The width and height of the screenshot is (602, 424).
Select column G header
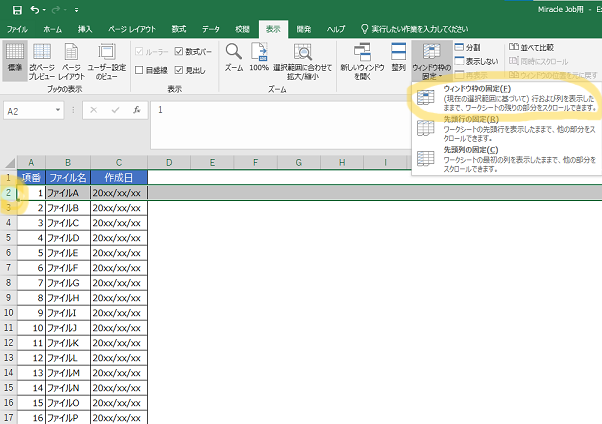pyautogui.click(x=298, y=163)
